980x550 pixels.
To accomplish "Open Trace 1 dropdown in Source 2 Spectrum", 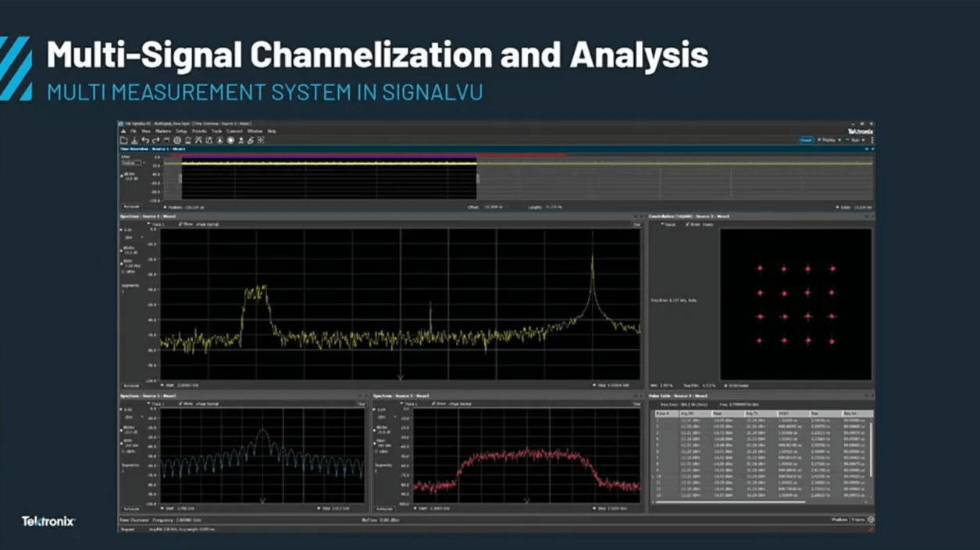I will (156, 404).
